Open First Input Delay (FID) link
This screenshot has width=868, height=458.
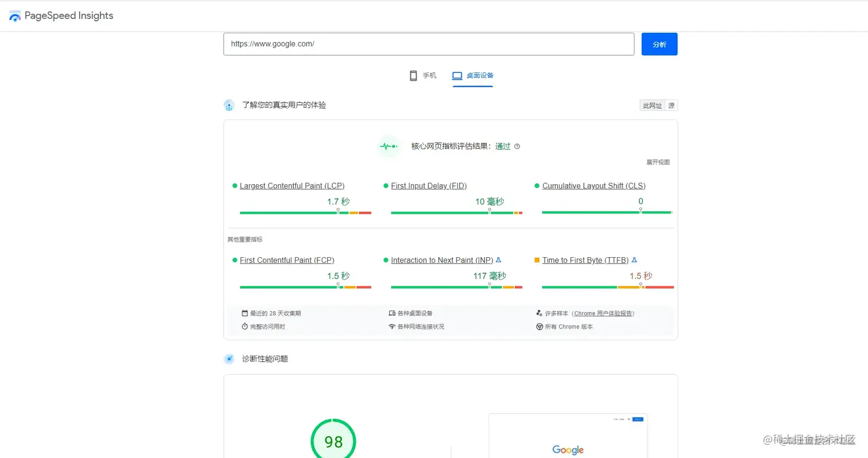429,185
